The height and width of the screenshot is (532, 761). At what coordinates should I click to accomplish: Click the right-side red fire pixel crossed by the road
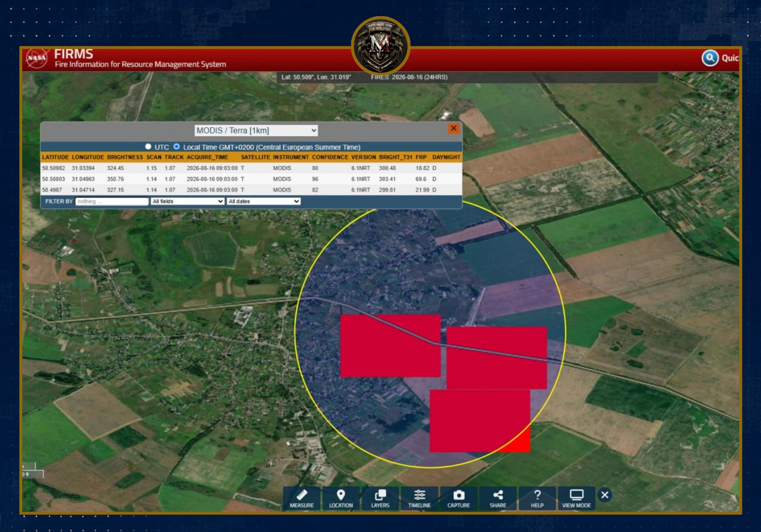(497, 358)
